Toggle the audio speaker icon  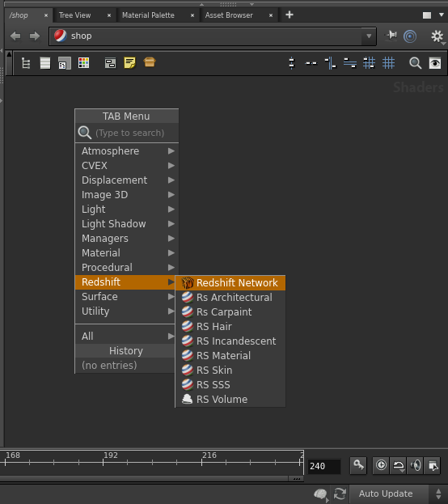coord(416,465)
